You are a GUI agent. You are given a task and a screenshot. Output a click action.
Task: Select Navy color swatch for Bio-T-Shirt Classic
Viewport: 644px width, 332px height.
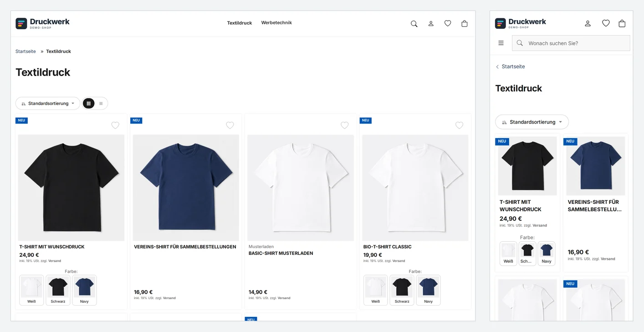pos(428,290)
